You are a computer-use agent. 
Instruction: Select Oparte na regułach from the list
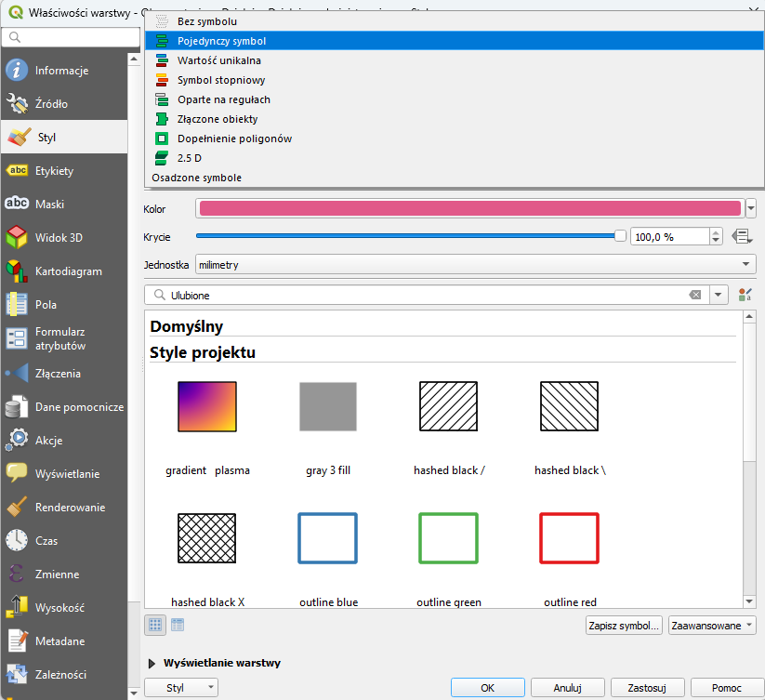[223, 99]
